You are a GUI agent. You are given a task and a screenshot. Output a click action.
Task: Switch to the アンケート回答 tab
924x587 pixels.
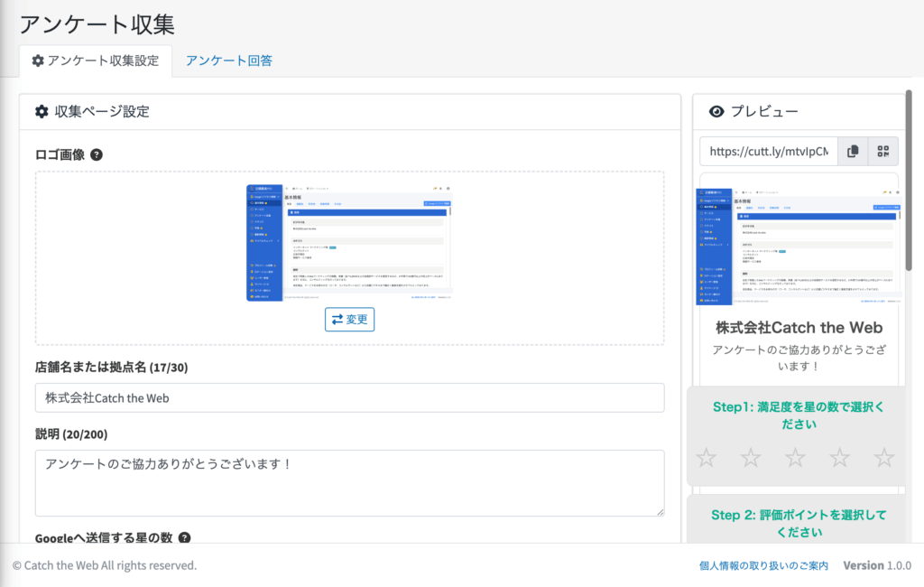229,61
